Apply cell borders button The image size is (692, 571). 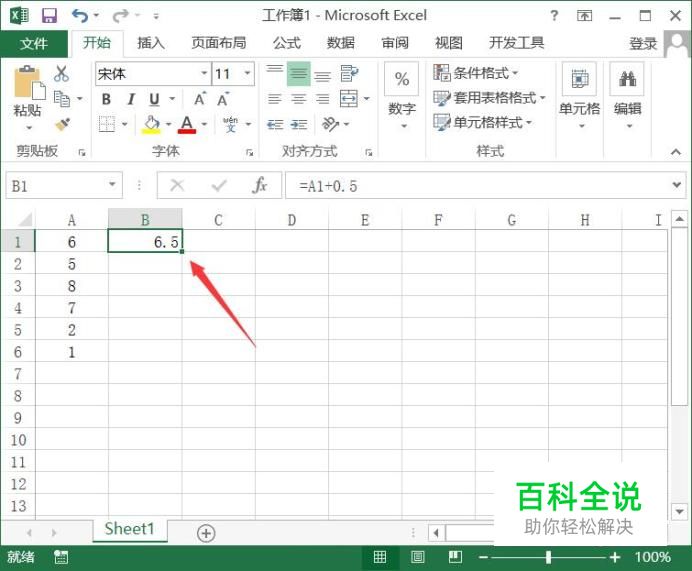[107, 124]
